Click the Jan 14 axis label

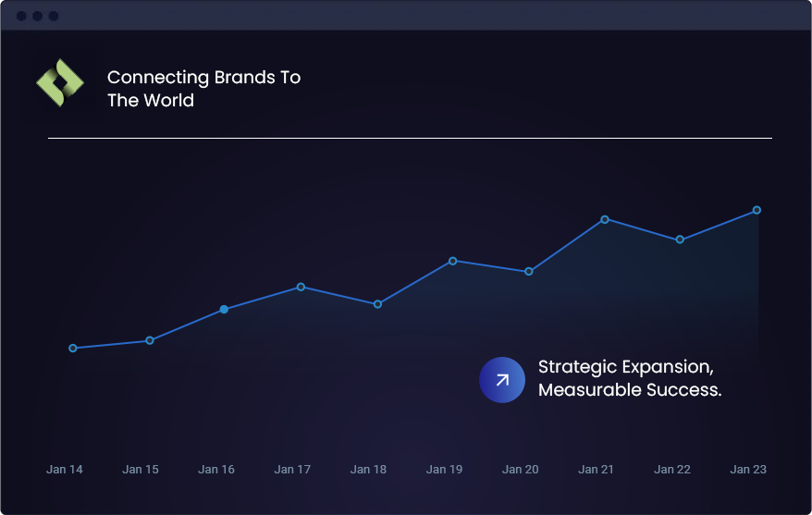tap(65, 470)
